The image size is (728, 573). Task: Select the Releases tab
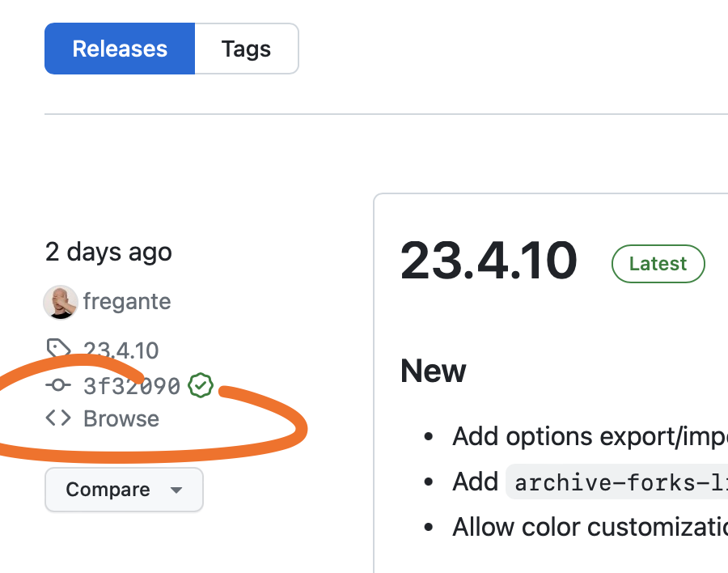tap(119, 49)
